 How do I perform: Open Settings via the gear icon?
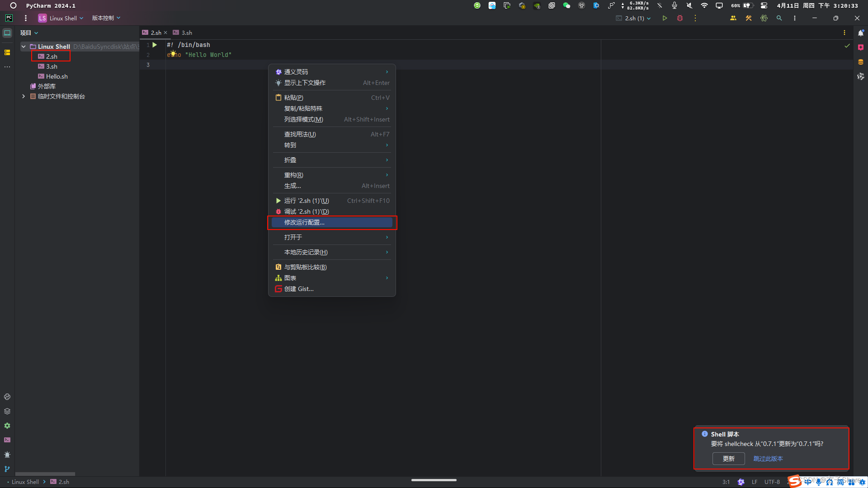(7, 426)
